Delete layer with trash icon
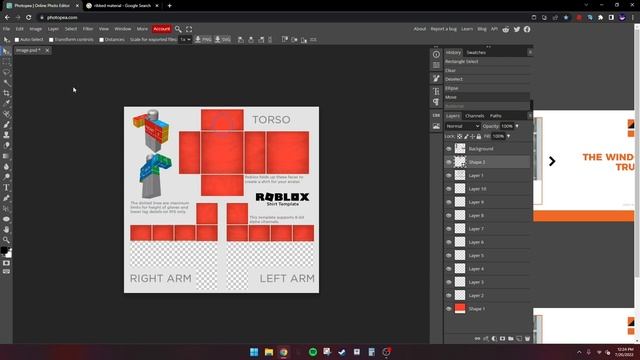 527,339
